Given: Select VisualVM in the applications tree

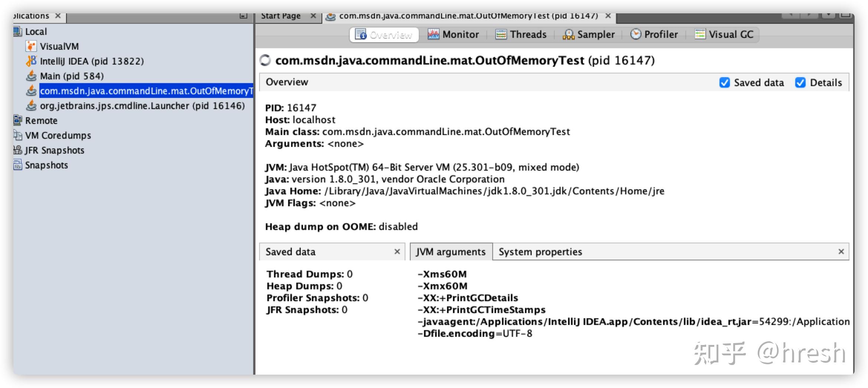Looking at the screenshot, I should (x=59, y=46).
